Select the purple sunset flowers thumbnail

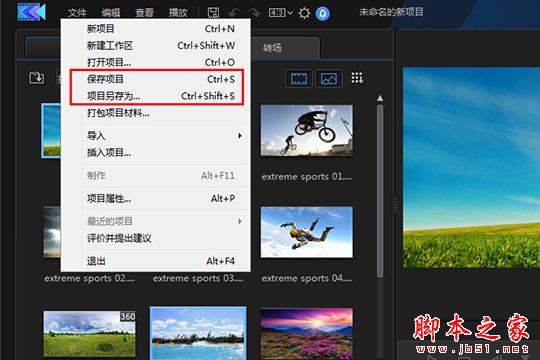[x=307, y=333]
